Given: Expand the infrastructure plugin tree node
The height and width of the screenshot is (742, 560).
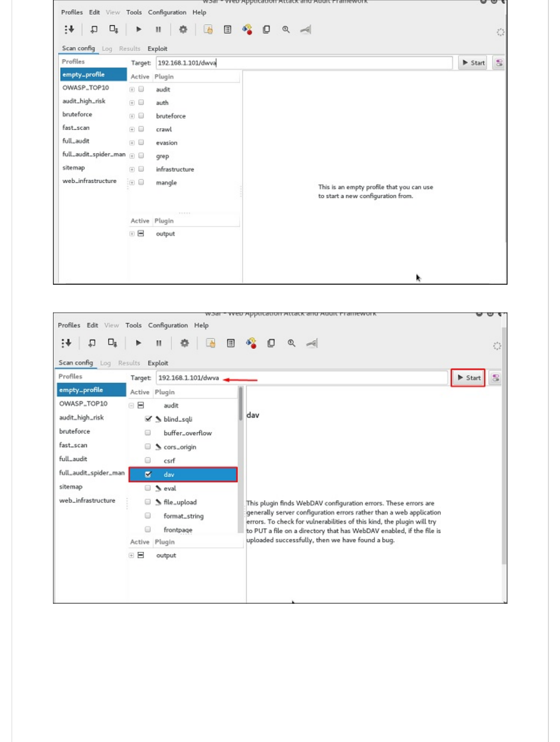Looking at the screenshot, I should (132, 169).
